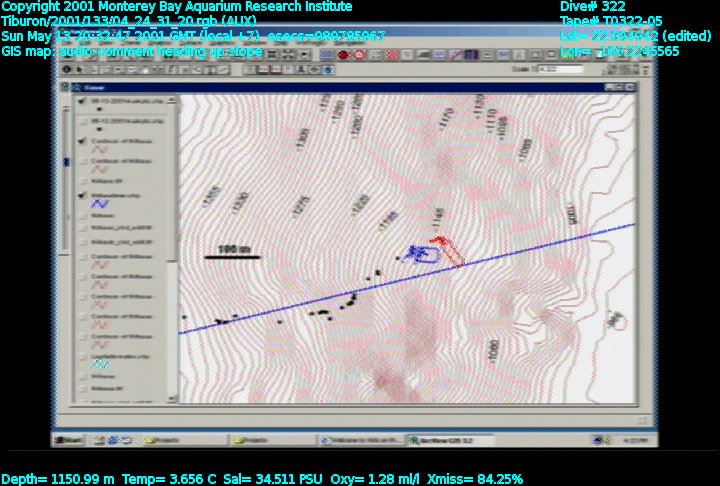The height and width of the screenshot is (486, 720).
Task: Select the Identify tool in the tools row
Action: 67,70
